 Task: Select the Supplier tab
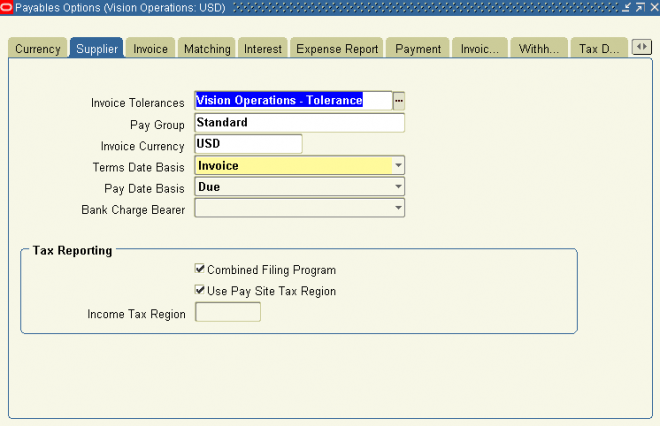(97, 49)
